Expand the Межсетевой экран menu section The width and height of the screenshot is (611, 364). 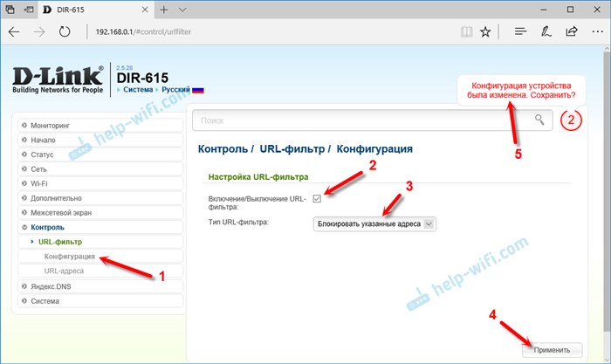pyautogui.click(x=100, y=213)
